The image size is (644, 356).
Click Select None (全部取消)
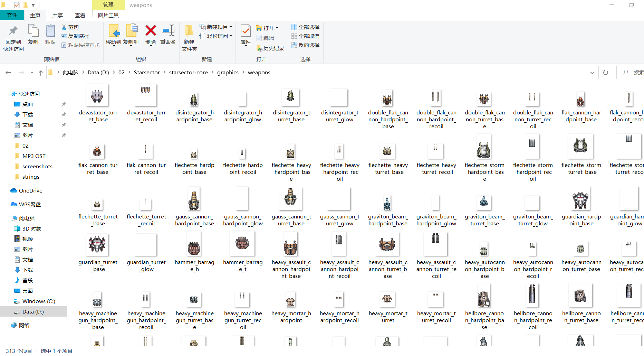305,36
